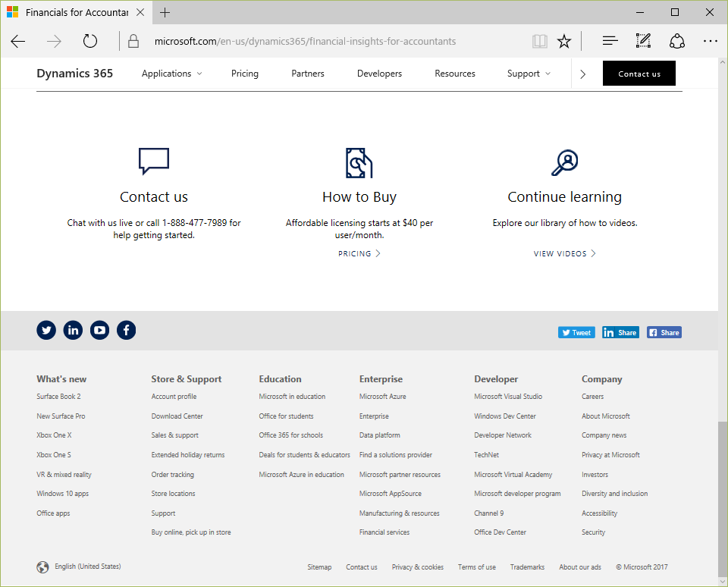The height and width of the screenshot is (587, 728).
Task: Open Microsoft Azure in education link
Action: click(x=302, y=475)
